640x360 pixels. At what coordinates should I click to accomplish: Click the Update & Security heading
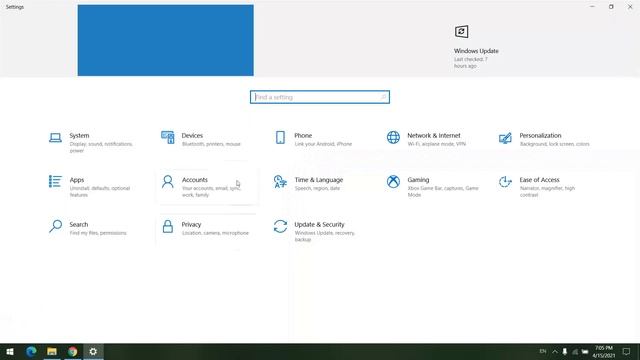coord(319,224)
